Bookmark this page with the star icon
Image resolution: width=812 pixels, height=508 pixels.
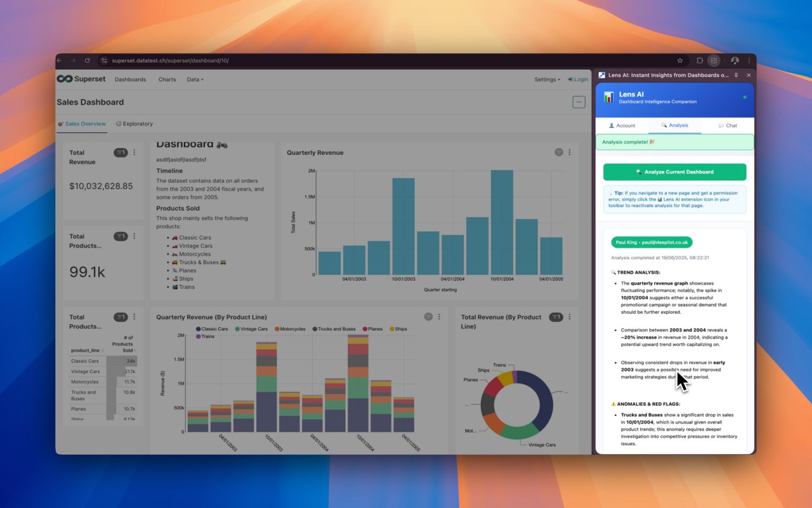tap(680, 60)
